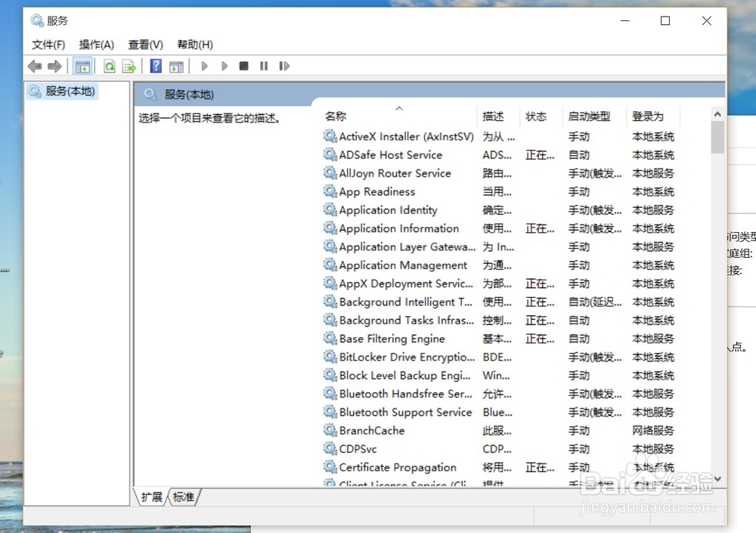Show the action pane

tap(176, 66)
